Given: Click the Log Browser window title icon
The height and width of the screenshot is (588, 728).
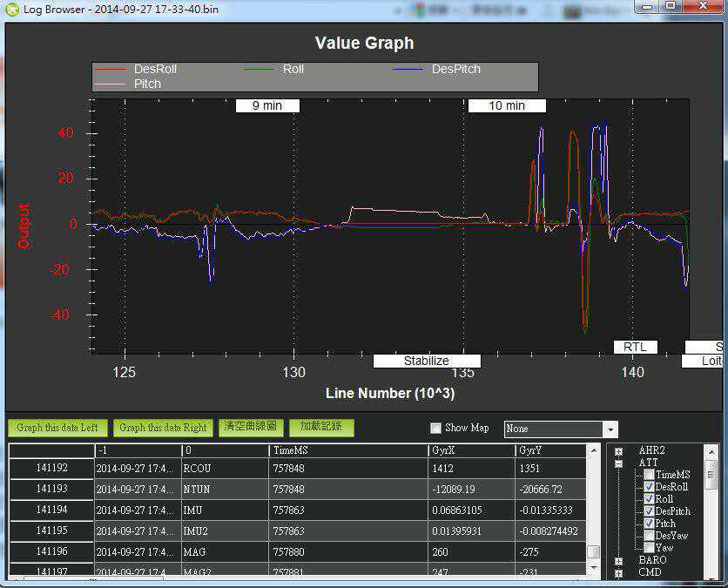Looking at the screenshot, I should click(10, 10).
